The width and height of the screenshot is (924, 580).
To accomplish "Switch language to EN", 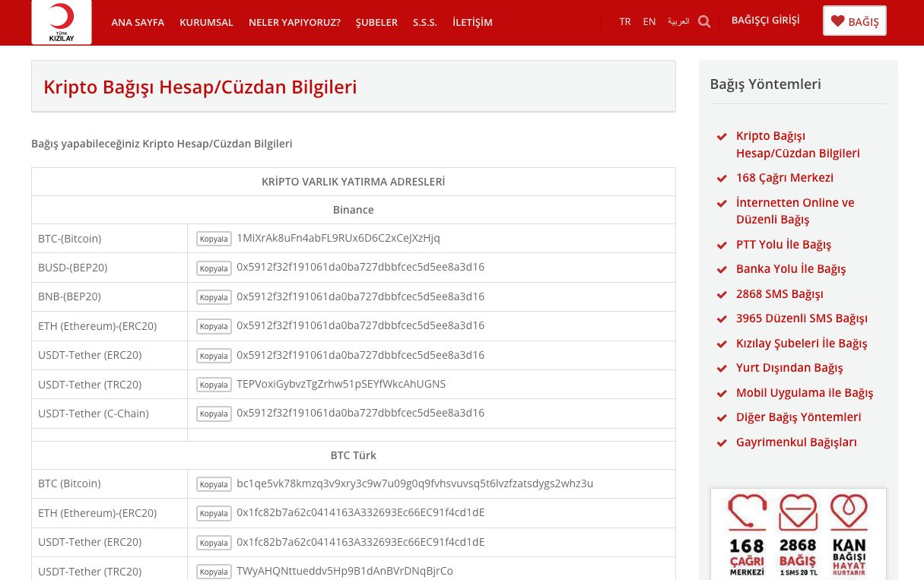I will click(649, 21).
